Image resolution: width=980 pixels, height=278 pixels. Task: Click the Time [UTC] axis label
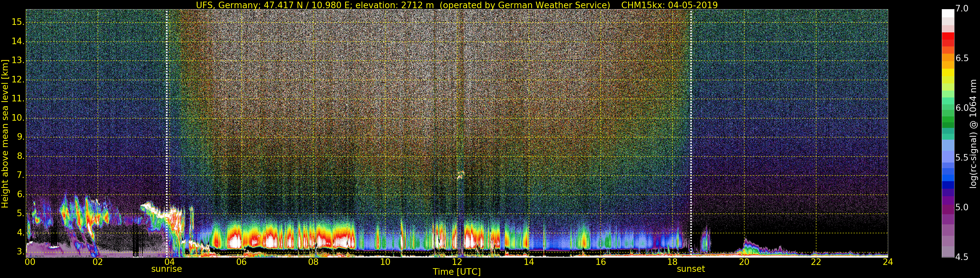(457, 272)
